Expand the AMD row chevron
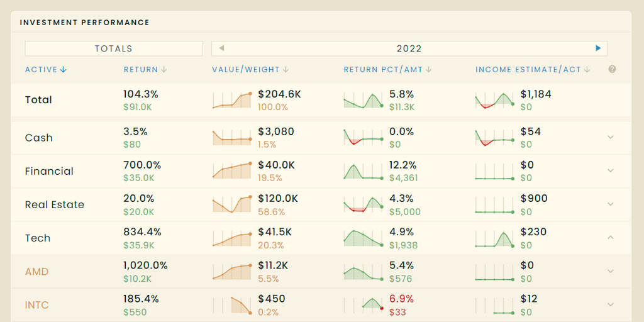The height and width of the screenshot is (322, 644). [x=610, y=271]
